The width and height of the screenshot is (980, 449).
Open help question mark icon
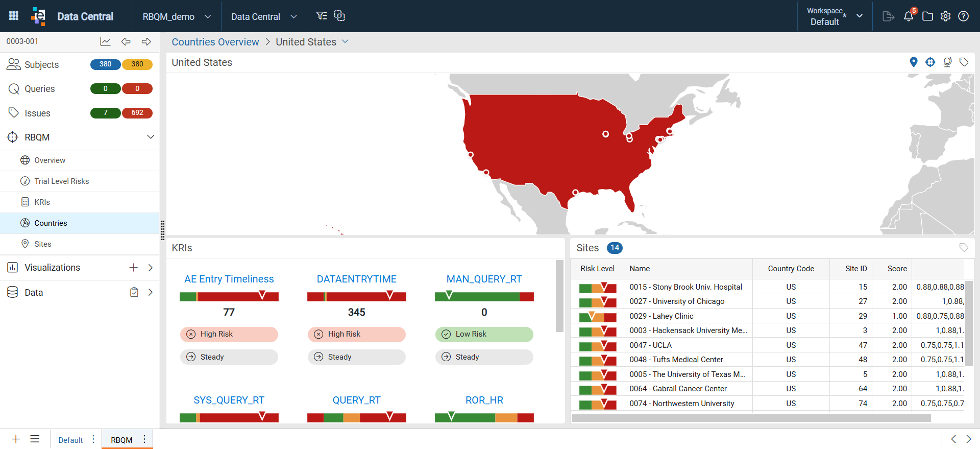click(964, 16)
